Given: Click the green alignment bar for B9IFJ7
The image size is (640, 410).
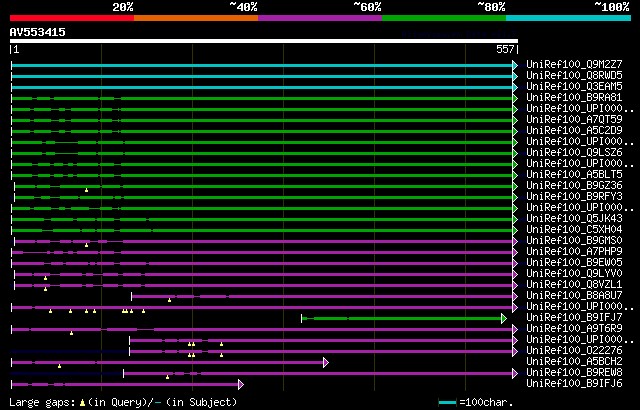Looking at the screenshot, I should pyautogui.click(x=402, y=318).
